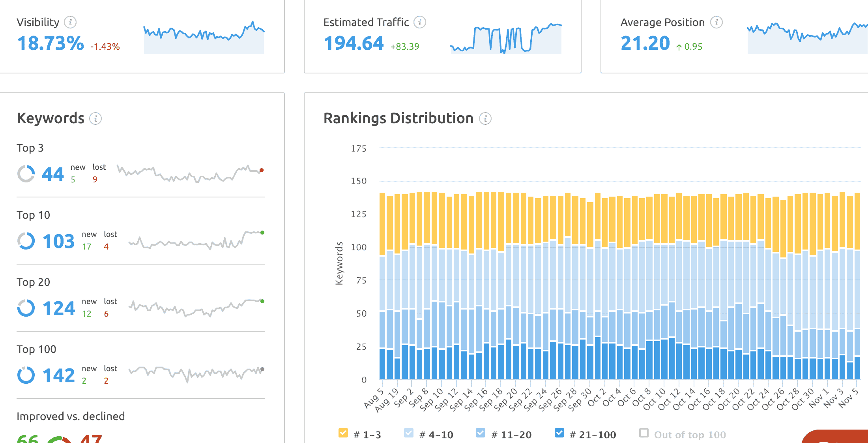Click the Top 3 donut chart icon

pos(26,174)
